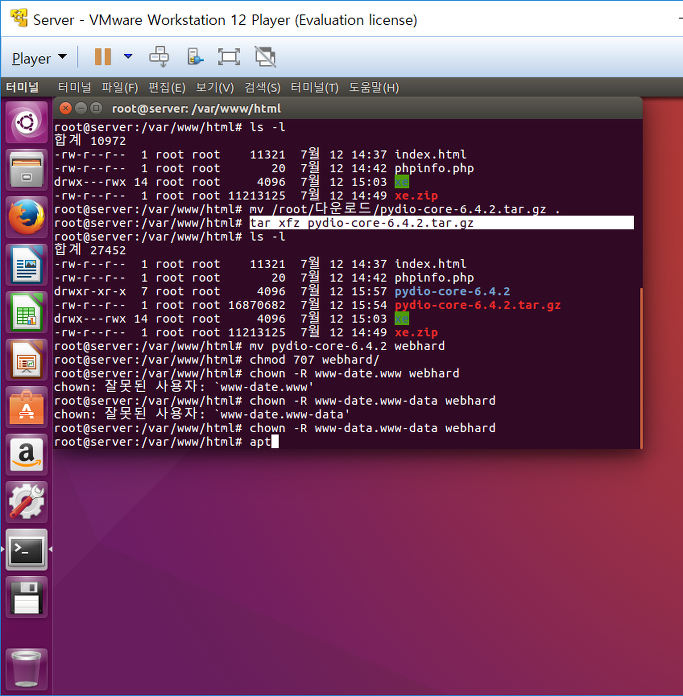Open the 파일(F) menu
Screen dimensions: 683x696
pyautogui.click(x=120, y=87)
